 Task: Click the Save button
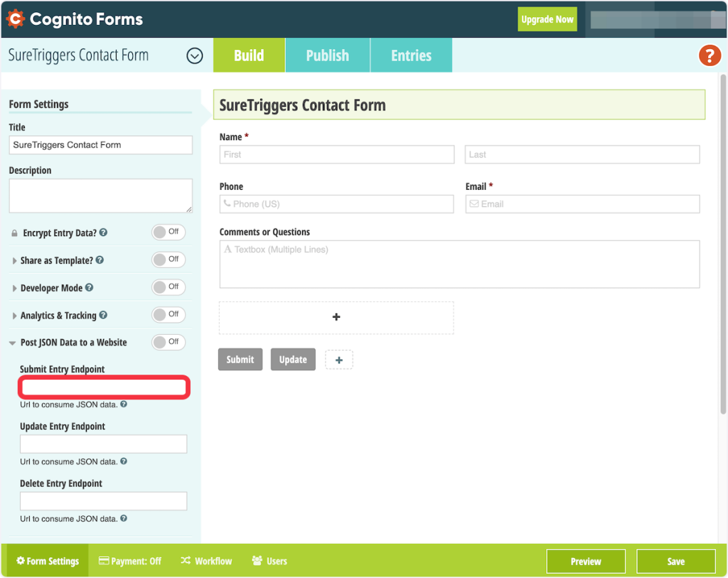pyautogui.click(x=675, y=561)
